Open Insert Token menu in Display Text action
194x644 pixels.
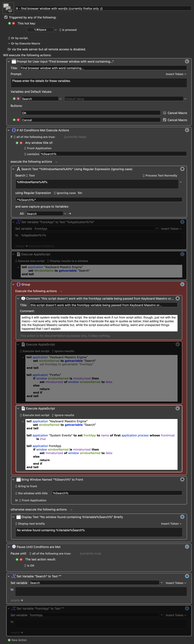[171, 523]
